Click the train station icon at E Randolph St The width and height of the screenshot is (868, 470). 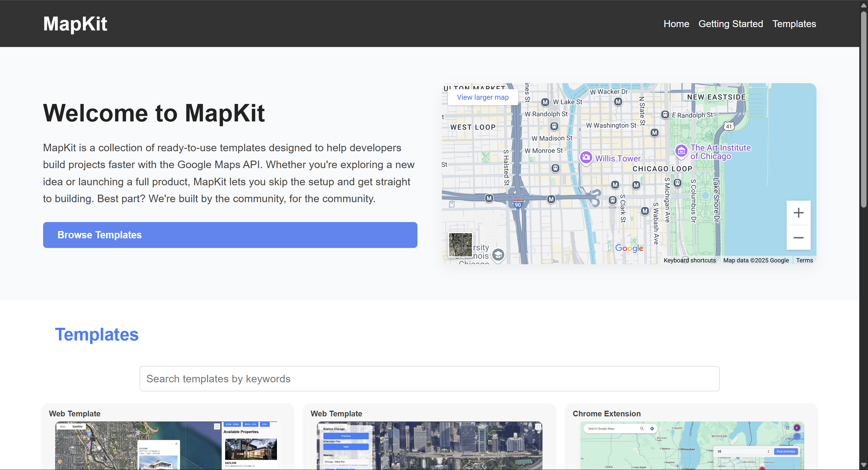coord(665,114)
